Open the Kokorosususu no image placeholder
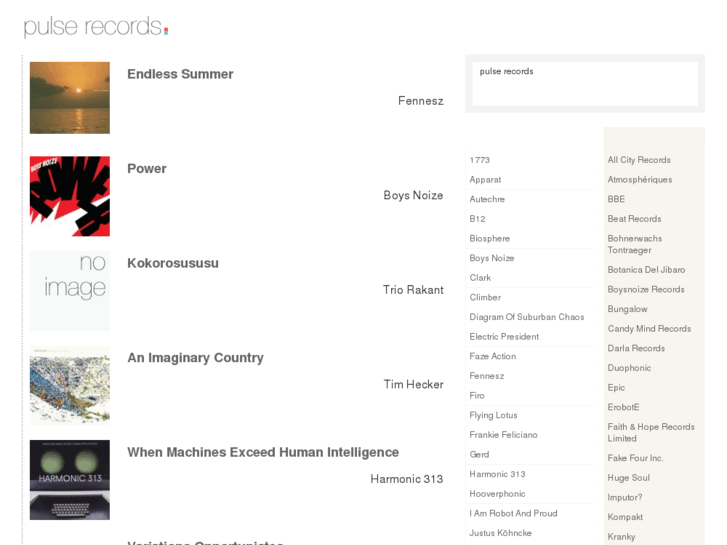Screen dimensions: 727x545 click(x=70, y=291)
